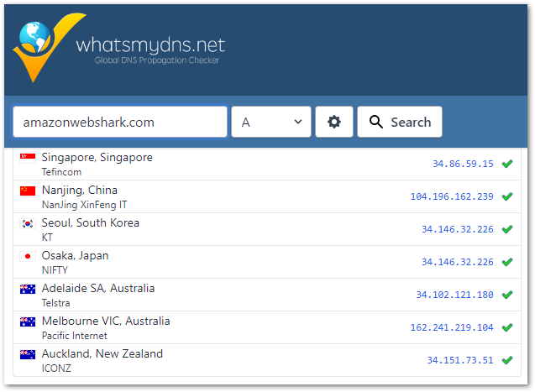Click the Singapore flag icon
The height and width of the screenshot is (392, 535).
28,158
